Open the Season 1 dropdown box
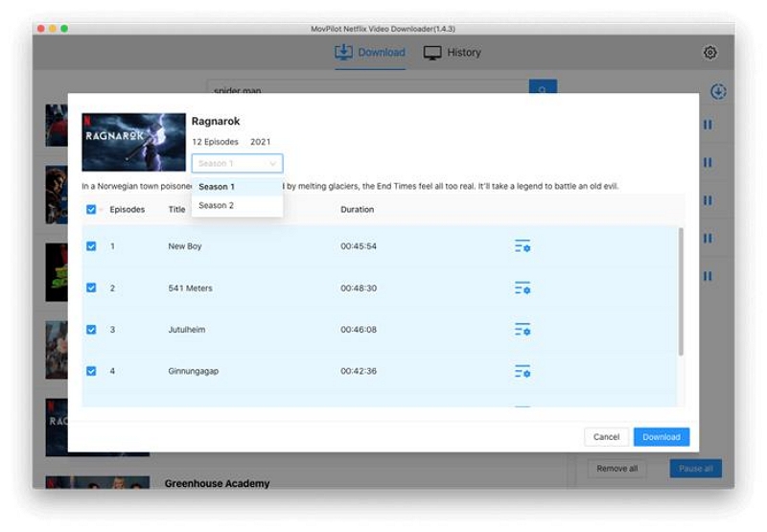 [237, 163]
